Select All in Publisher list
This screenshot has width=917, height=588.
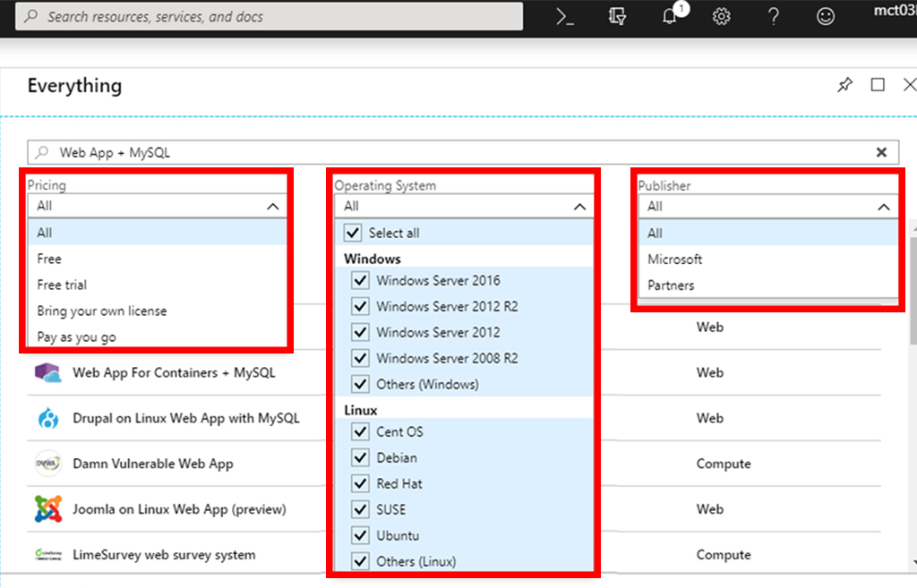pyautogui.click(x=768, y=234)
